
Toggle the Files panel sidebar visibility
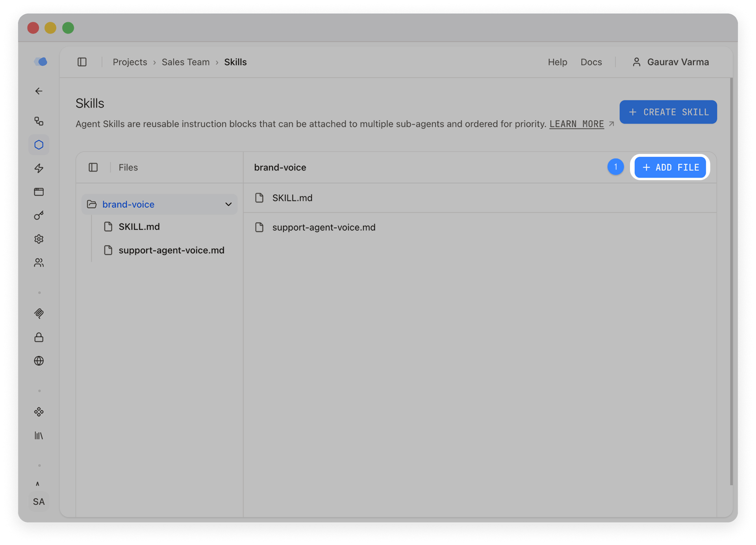pyautogui.click(x=93, y=167)
